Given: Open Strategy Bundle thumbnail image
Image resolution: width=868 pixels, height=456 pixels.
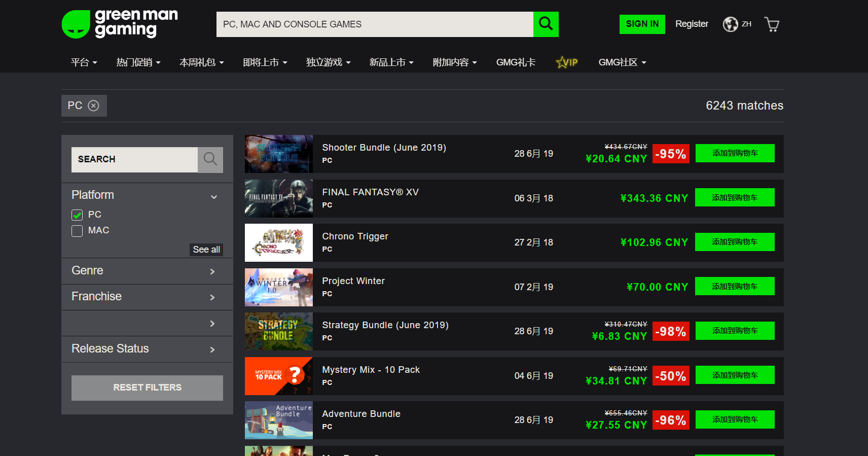Looking at the screenshot, I should pos(279,331).
